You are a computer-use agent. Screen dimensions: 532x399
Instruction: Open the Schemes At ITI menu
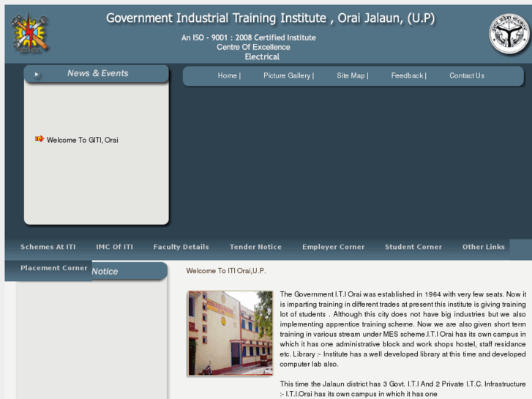(x=48, y=247)
